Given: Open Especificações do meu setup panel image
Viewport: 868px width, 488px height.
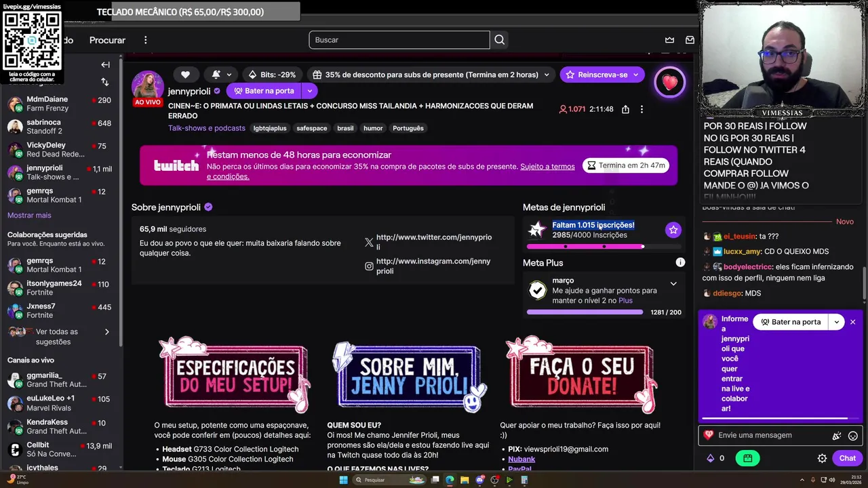Looking at the screenshot, I should click(x=235, y=375).
